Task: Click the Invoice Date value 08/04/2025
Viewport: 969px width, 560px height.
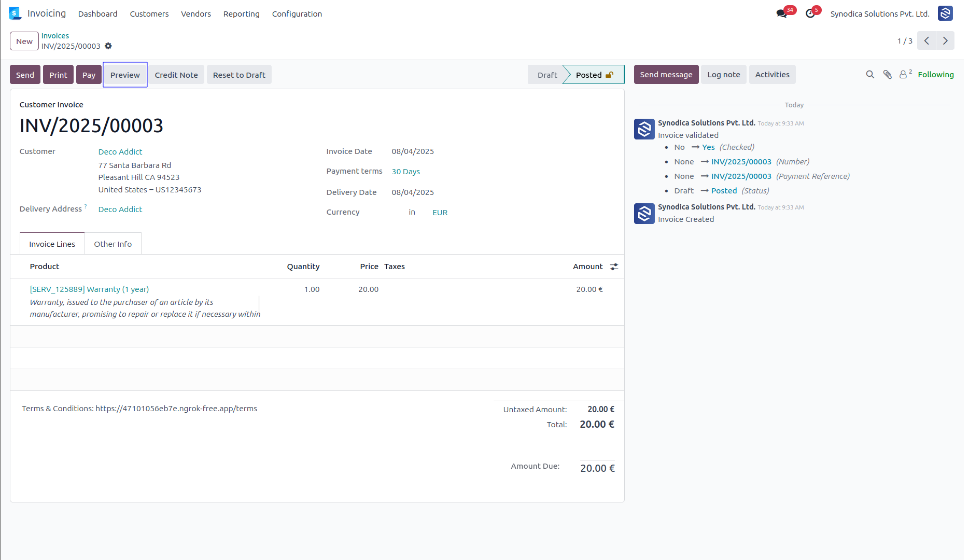Action: point(413,151)
